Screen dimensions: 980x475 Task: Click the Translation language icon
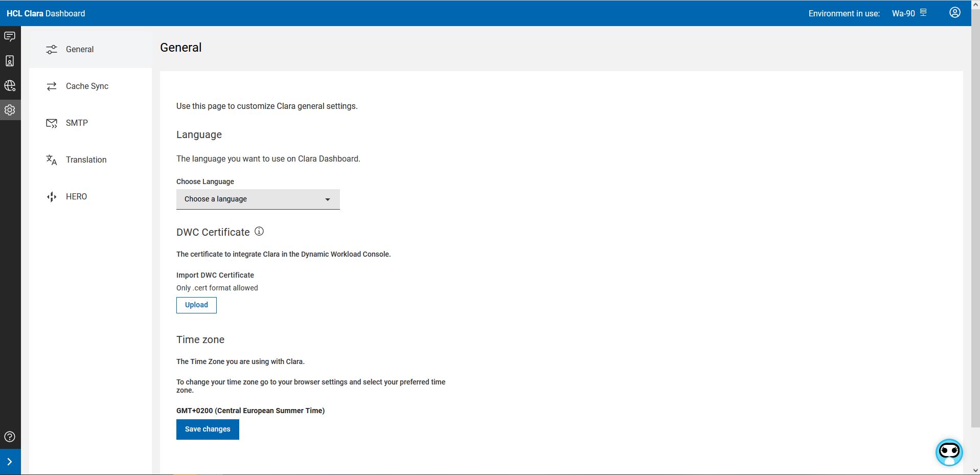point(52,160)
